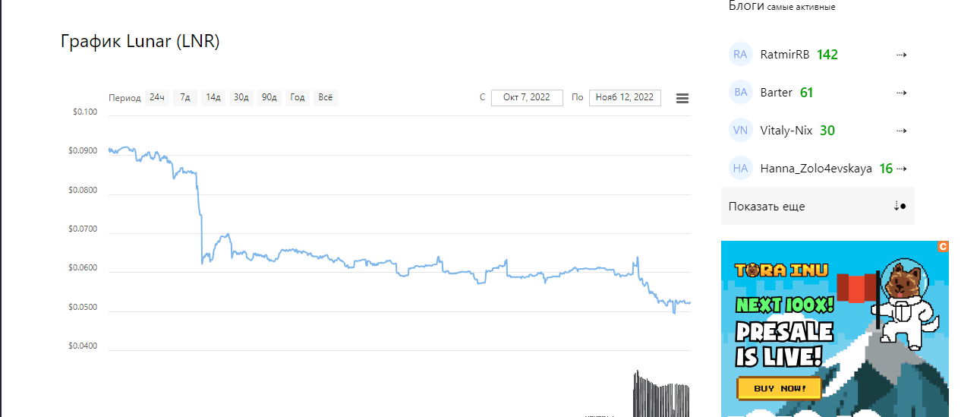Click the RA avatar icon for RatmirRB
Screen dimensions: 980x417
click(x=740, y=55)
